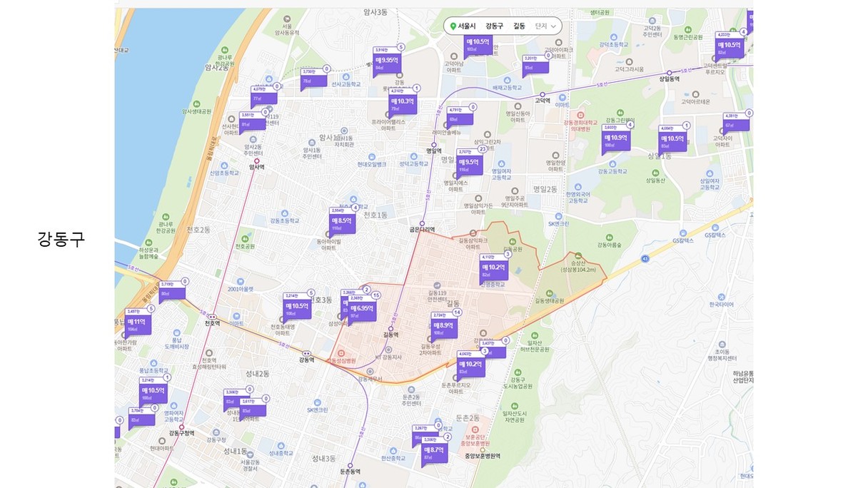The image size is (868, 488).
Task: Select the 매 10.2억 marker labeled 4,112만
Action: coord(494,270)
